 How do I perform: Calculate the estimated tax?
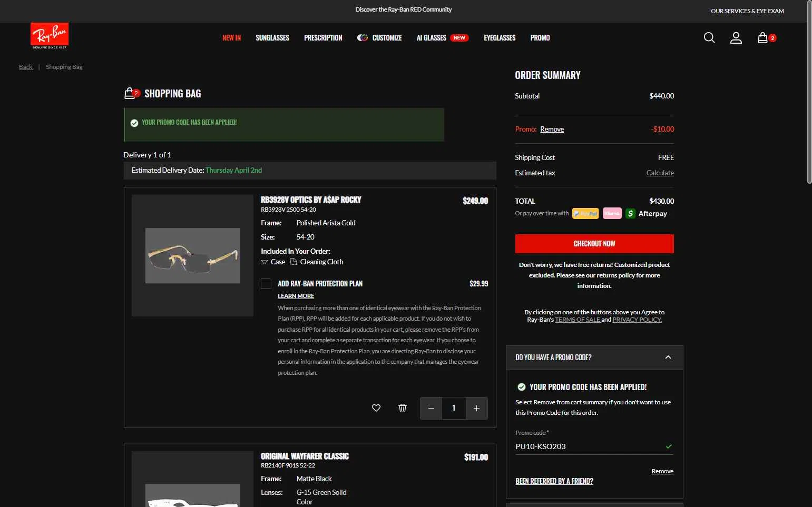tap(660, 173)
